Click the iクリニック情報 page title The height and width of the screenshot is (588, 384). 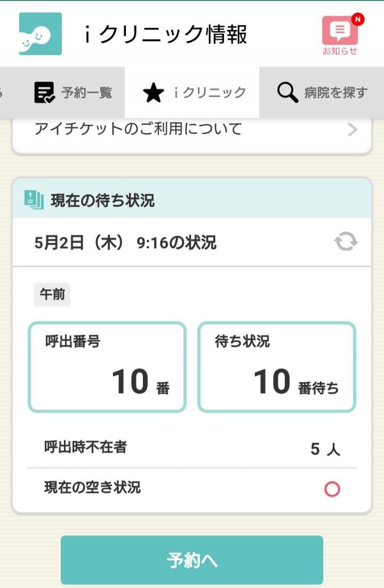point(165,34)
